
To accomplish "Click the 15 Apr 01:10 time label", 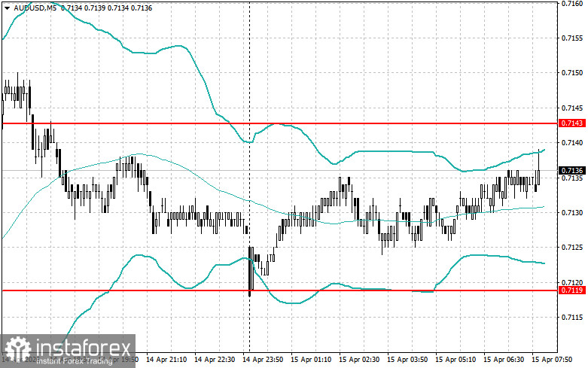I will point(311,360).
